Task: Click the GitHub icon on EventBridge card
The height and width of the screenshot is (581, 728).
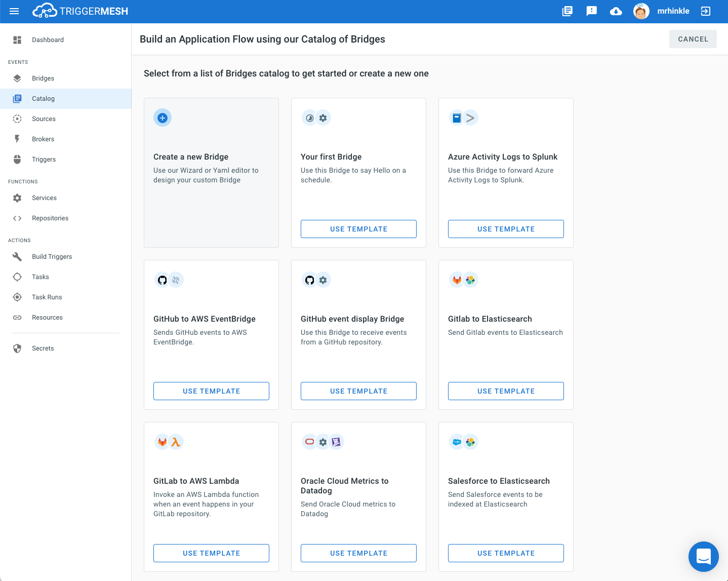Action: point(162,280)
